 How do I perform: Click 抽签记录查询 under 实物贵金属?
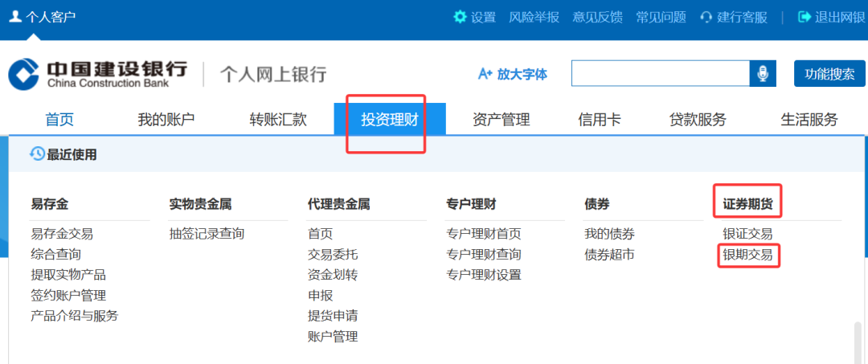click(x=207, y=234)
